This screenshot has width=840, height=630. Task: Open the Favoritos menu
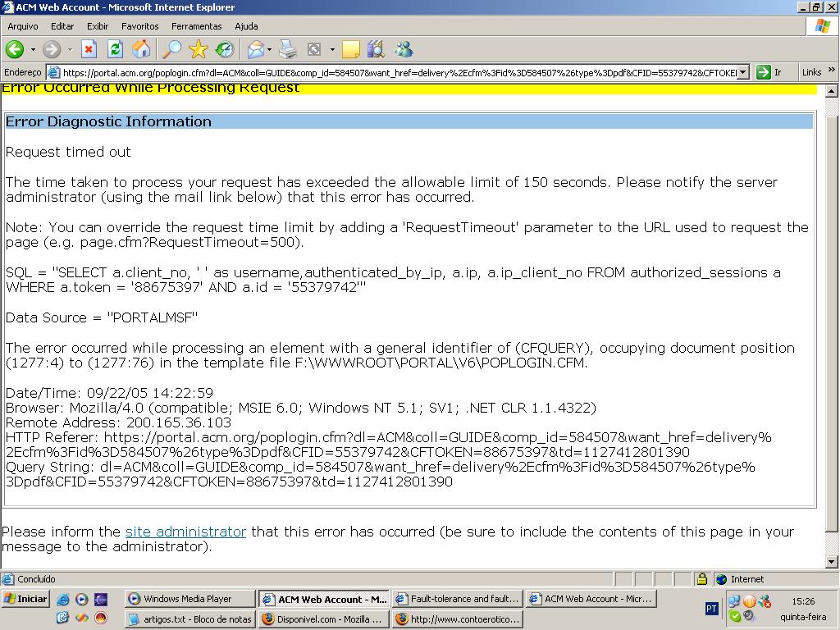tap(139, 26)
